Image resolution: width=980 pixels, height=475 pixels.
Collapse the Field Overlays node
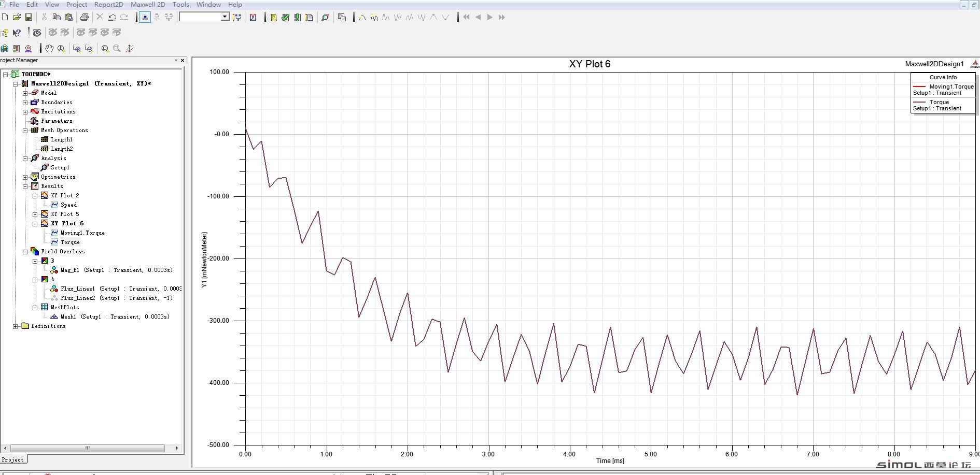[25, 252]
